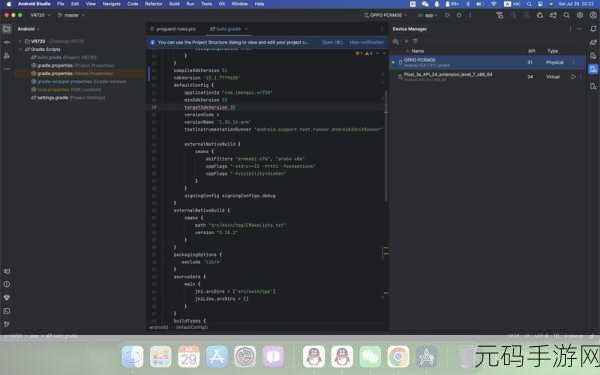Launch Google Chrome from the Dock

coord(398,357)
